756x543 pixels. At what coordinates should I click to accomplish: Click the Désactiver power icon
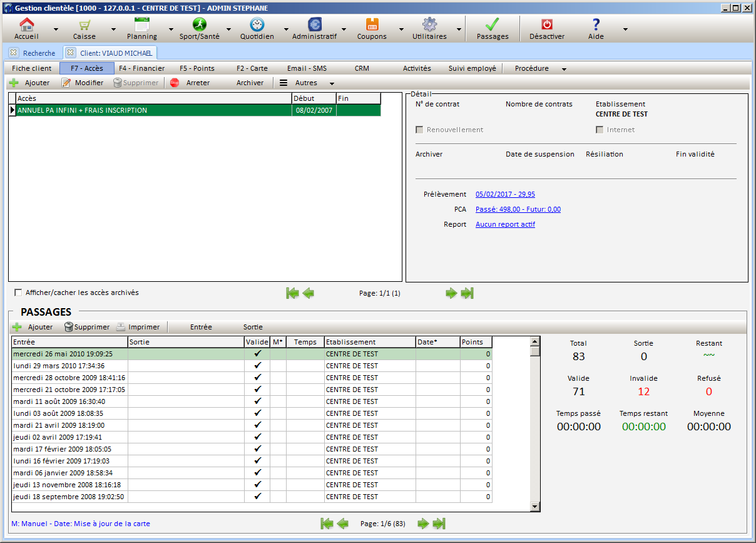tap(547, 24)
